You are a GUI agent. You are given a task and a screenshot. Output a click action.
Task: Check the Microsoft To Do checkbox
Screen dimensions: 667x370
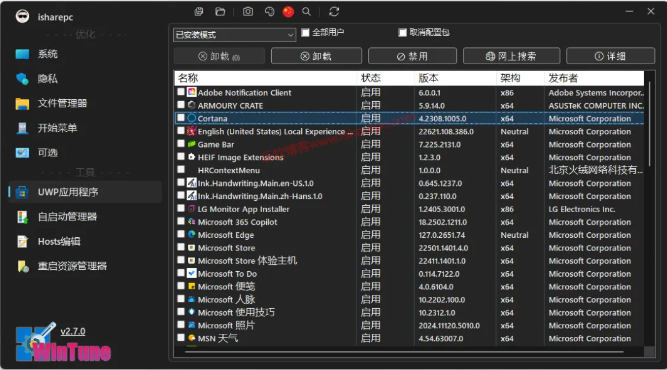[181, 273]
